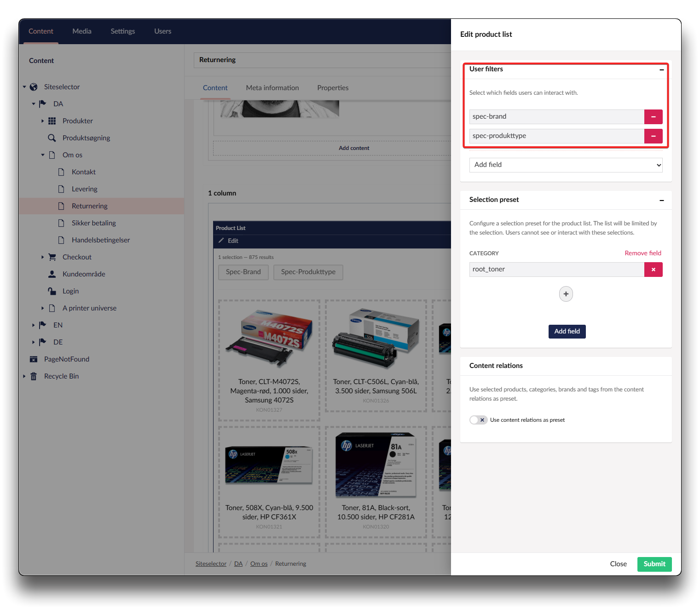Switch to the Meta information tab
The image size is (700, 609).
click(x=272, y=88)
